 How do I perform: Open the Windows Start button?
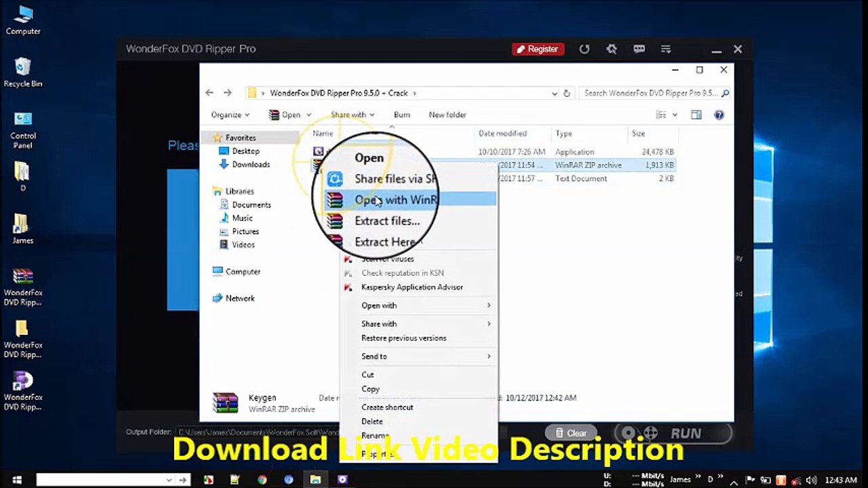[17, 480]
